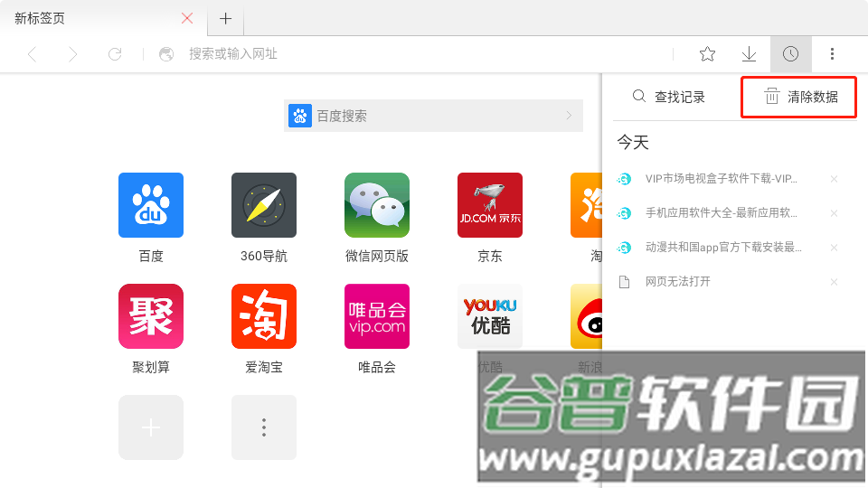Open the browser three-dot menu
This screenshot has width=868, height=488.
pos(832,54)
